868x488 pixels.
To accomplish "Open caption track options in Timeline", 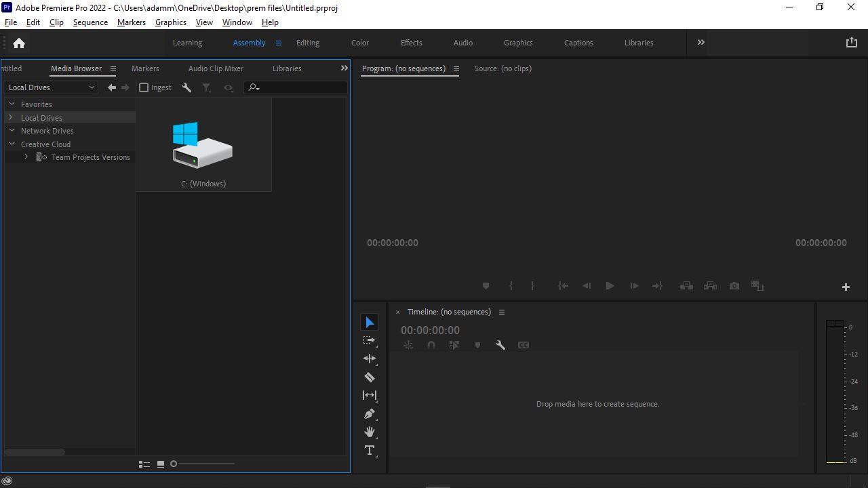I will coord(524,345).
